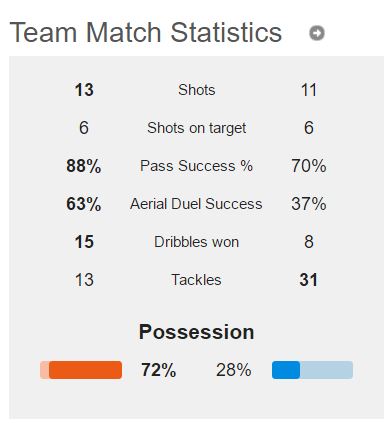Click the 28% possession value

click(x=233, y=370)
